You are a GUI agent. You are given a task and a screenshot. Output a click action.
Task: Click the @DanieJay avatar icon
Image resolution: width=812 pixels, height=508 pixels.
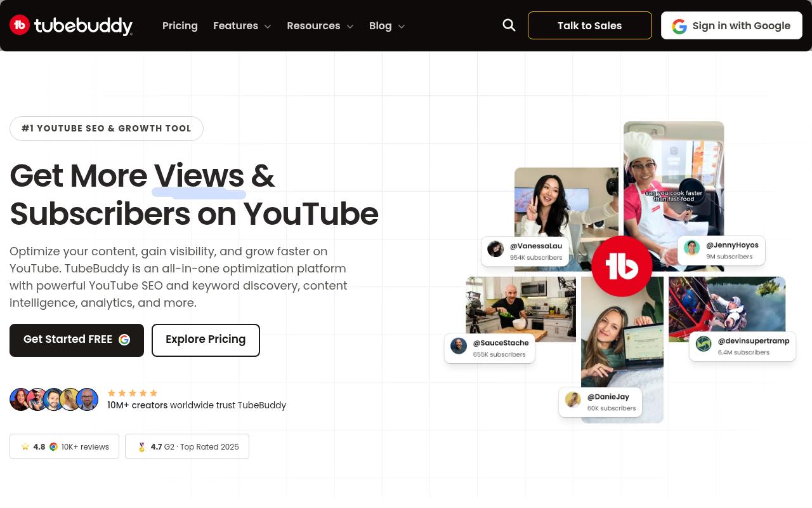click(x=573, y=399)
